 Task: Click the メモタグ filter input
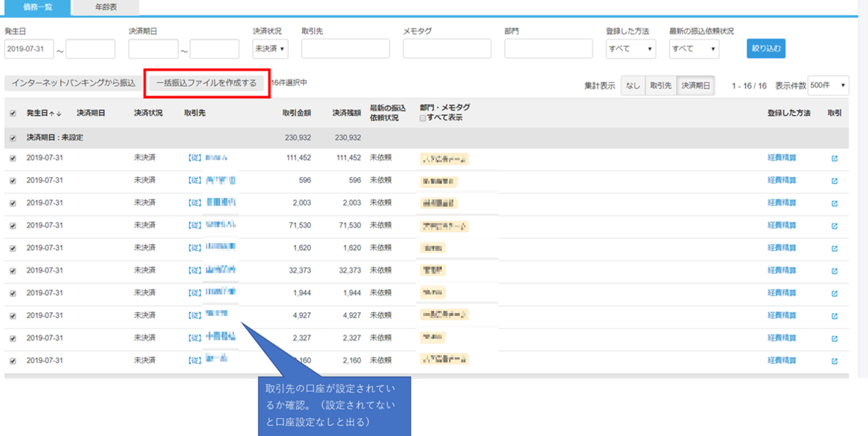(447, 48)
